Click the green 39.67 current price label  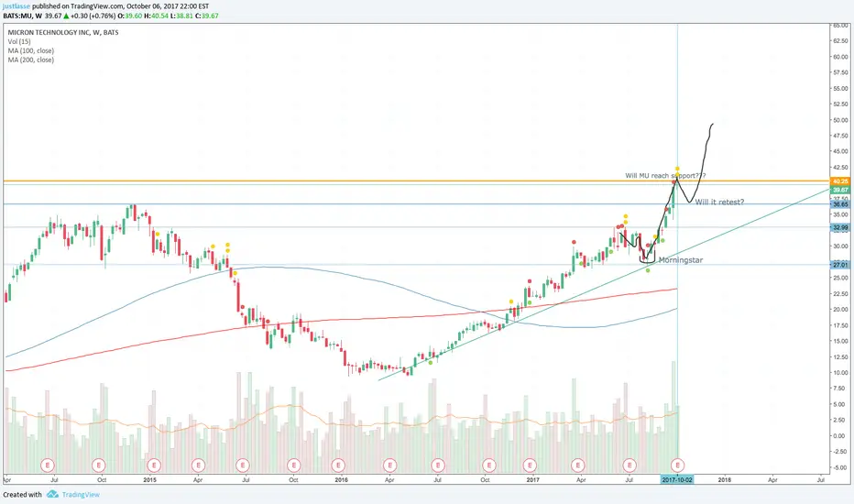click(x=840, y=190)
